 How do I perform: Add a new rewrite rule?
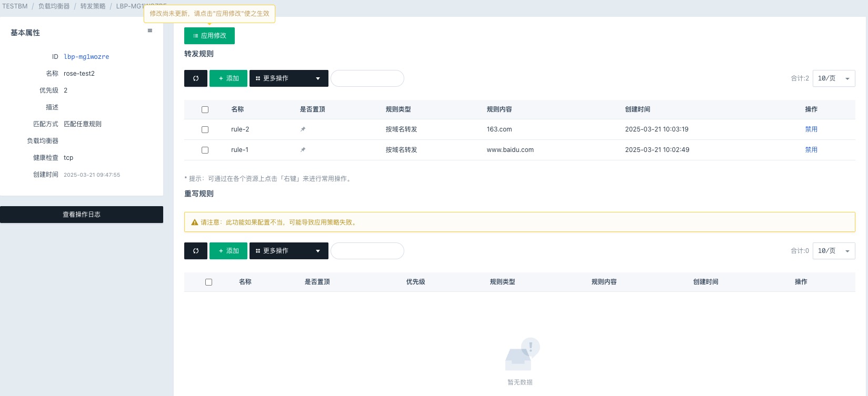pos(228,251)
